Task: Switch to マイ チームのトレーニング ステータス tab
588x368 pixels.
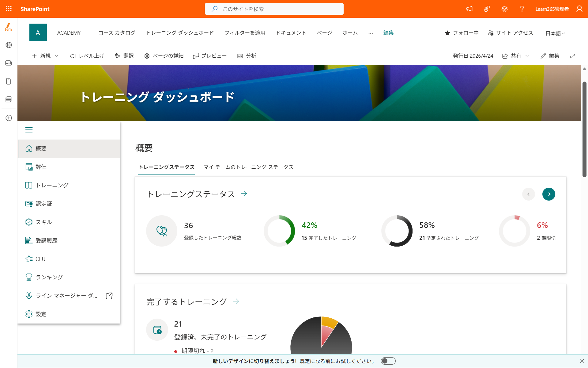Action: tap(248, 167)
